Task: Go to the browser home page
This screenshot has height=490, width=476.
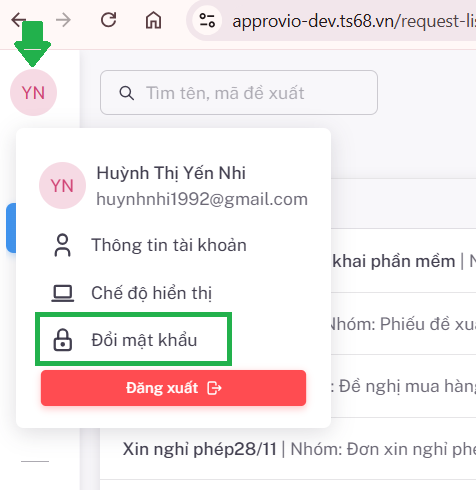Action: point(153,20)
